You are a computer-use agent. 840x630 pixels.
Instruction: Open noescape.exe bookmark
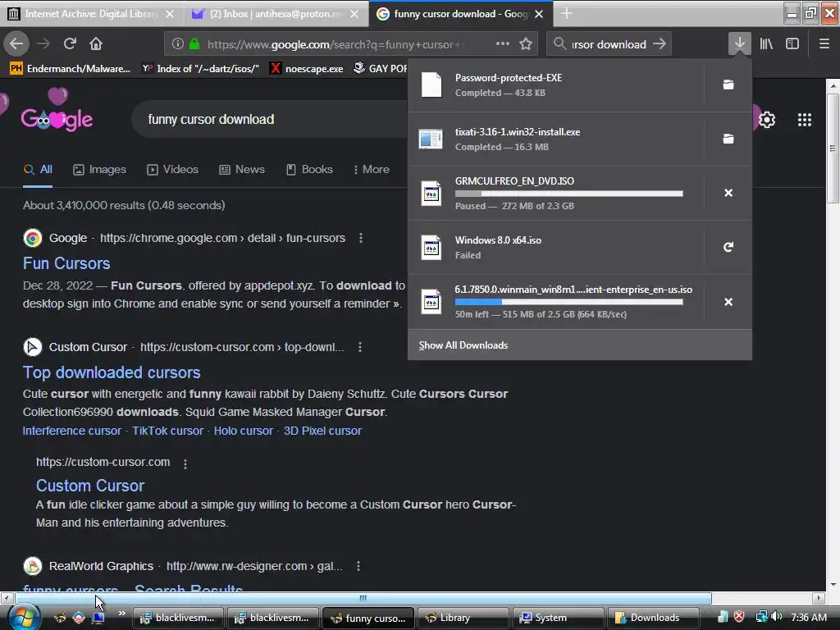(307, 69)
